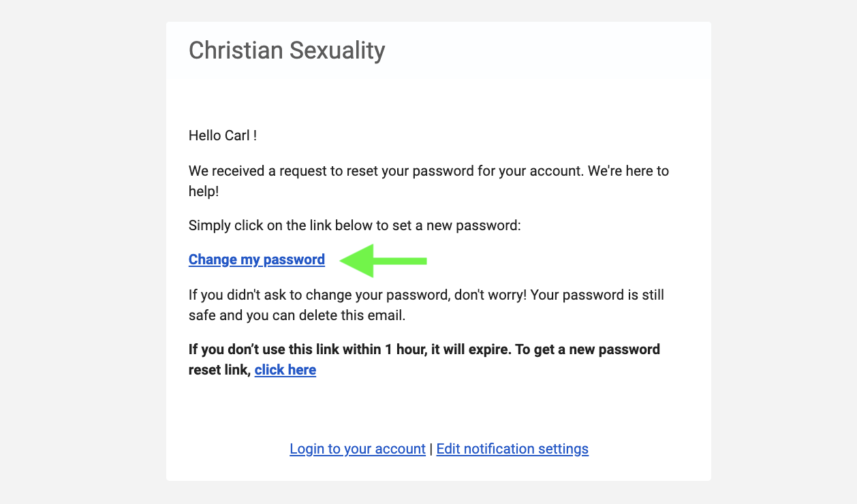Open Login to your account link

click(358, 449)
